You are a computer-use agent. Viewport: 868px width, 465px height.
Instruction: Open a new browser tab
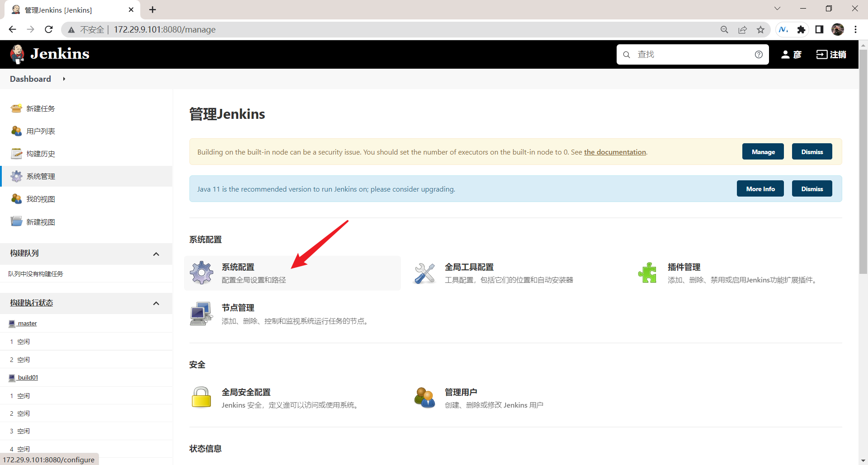coord(153,9)
